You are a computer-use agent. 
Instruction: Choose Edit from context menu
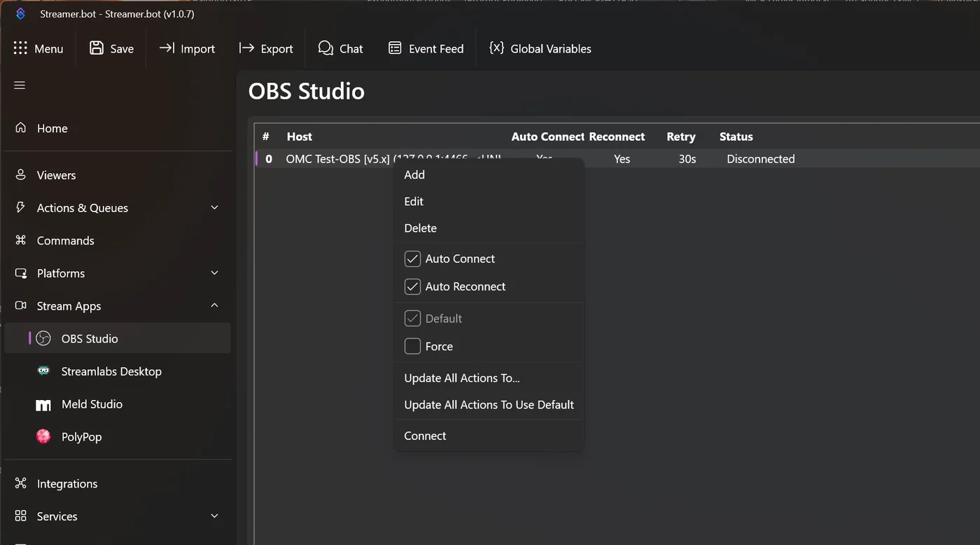click(x=414, y=202)
